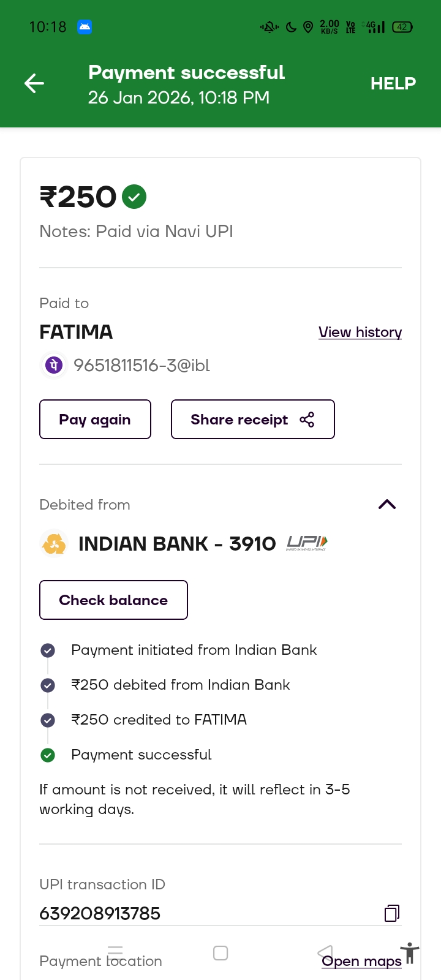Viewport: 441px width, 980px height.
Task: Tap the ₹250 debited step checkmark
Action: pos(48,685)
